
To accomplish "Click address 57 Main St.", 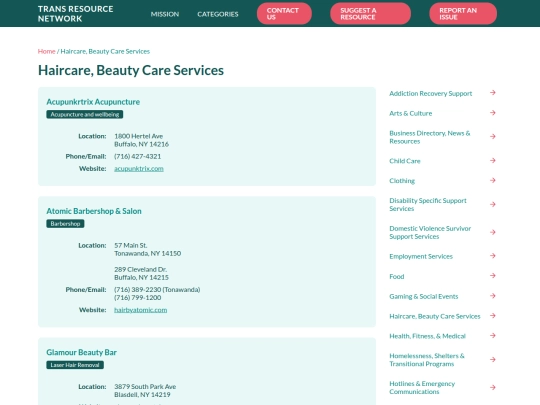I will (x=131, y=245).
